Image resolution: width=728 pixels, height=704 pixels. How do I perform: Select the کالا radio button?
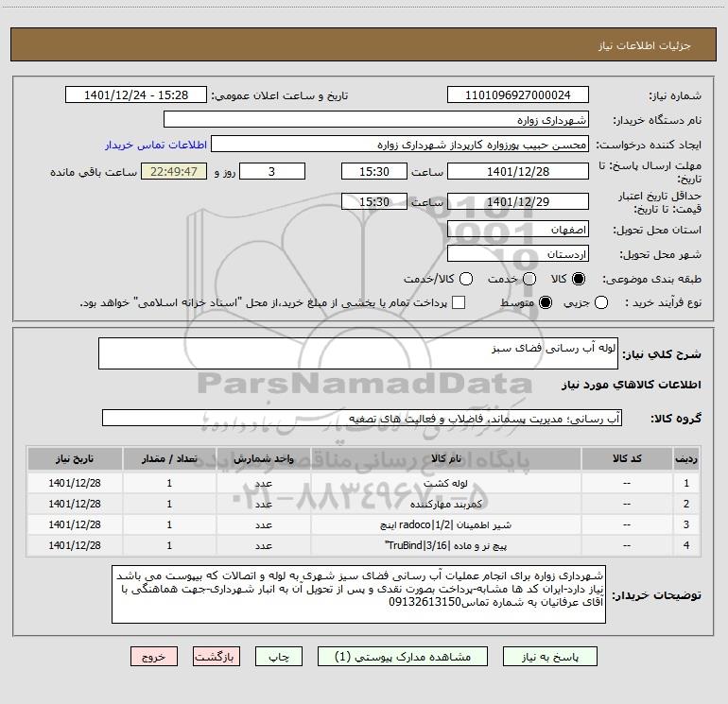point(579,279)
